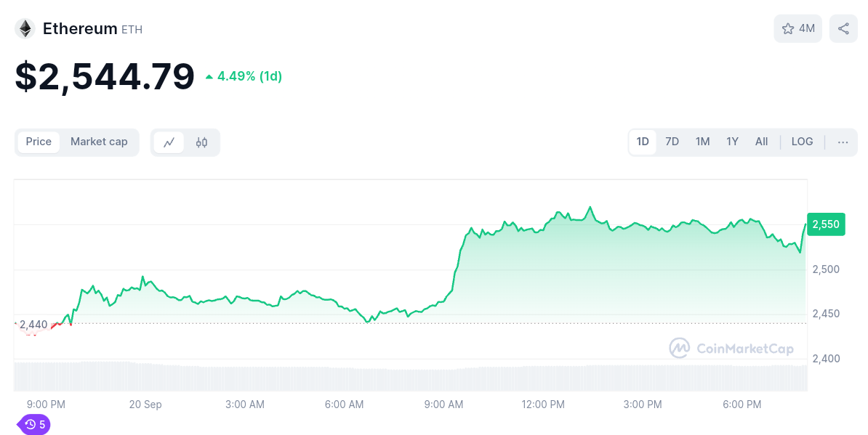Keep Price view selected
This screenshot has height=435, width=868.
pyautogui.click(x=39, y=142)
